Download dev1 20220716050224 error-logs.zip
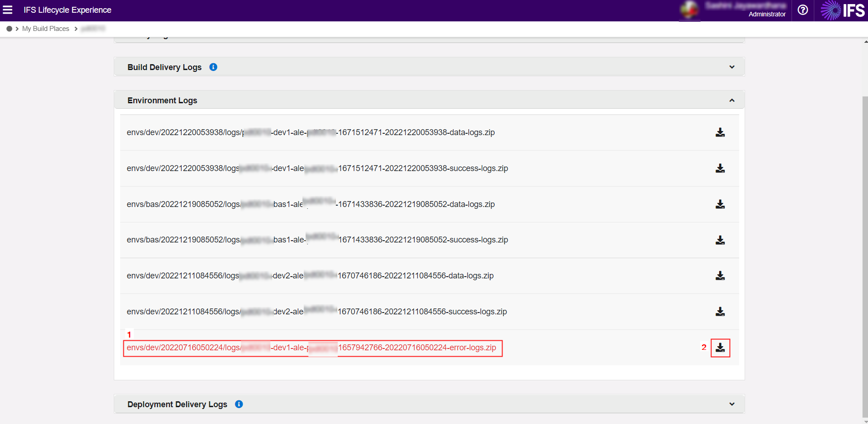 coord(720,348)
